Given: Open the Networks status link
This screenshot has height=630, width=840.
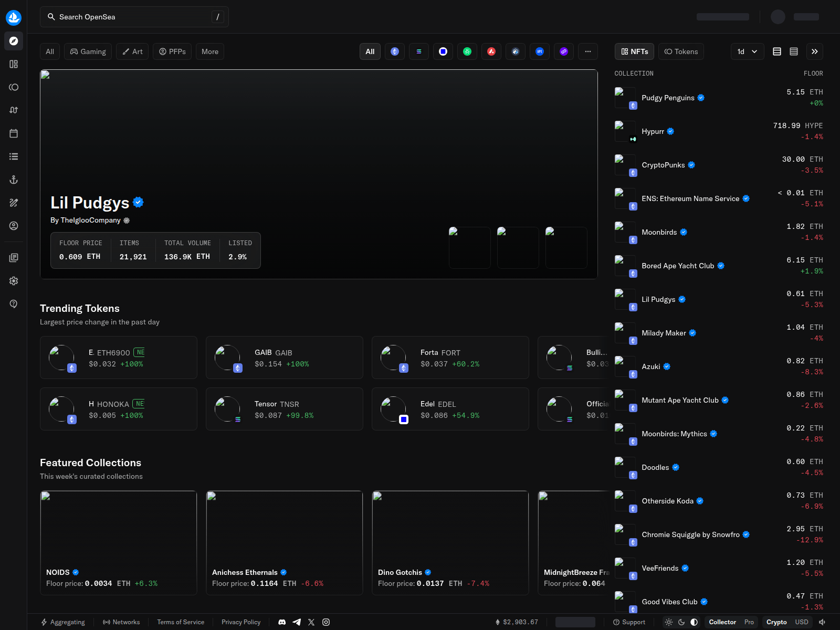Looking at the screenshot, I should [121, 622].
